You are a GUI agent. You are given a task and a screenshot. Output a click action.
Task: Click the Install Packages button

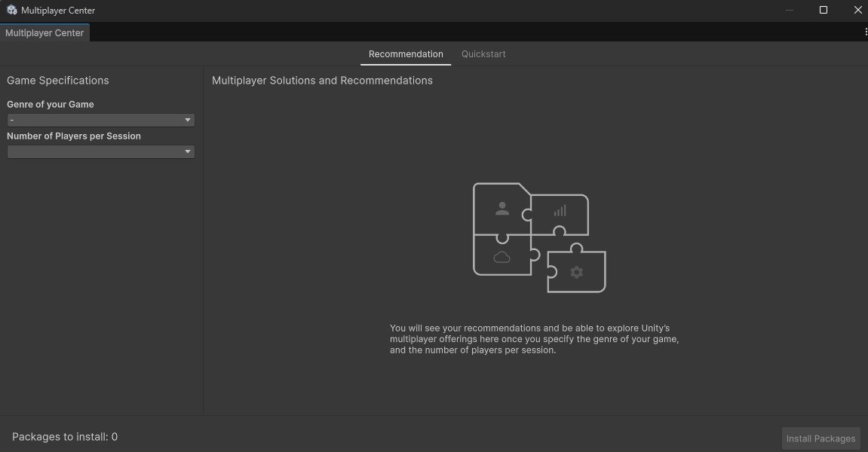coord(821,438)
